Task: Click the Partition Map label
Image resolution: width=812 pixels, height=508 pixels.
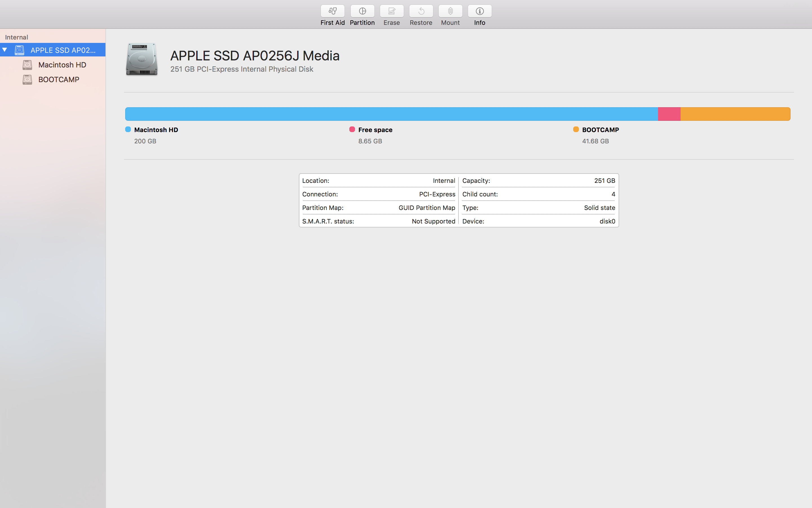Action: (x=323, y=208)
